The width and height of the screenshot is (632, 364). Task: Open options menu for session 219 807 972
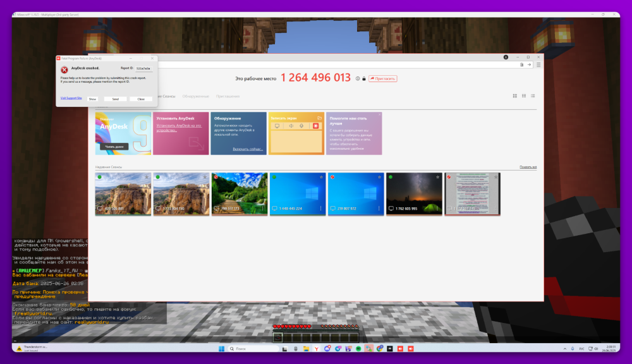(379, 209)
